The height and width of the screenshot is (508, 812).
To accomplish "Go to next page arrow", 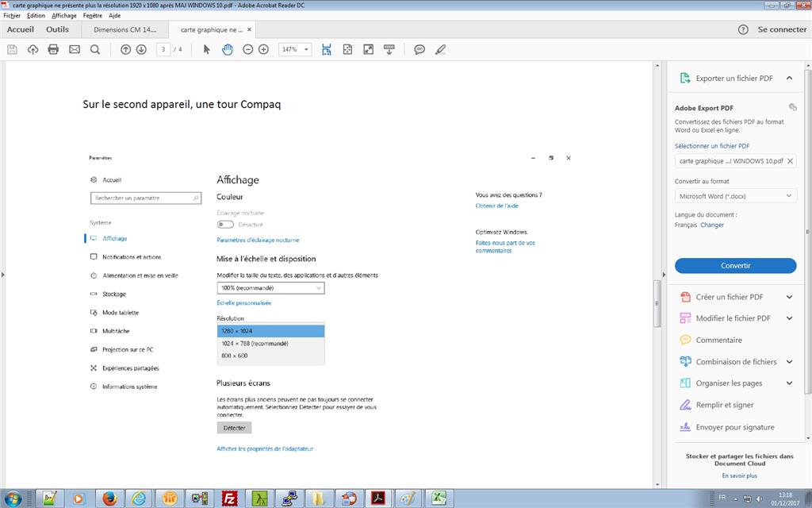I will pyautogui.click(x=141, y=50).
